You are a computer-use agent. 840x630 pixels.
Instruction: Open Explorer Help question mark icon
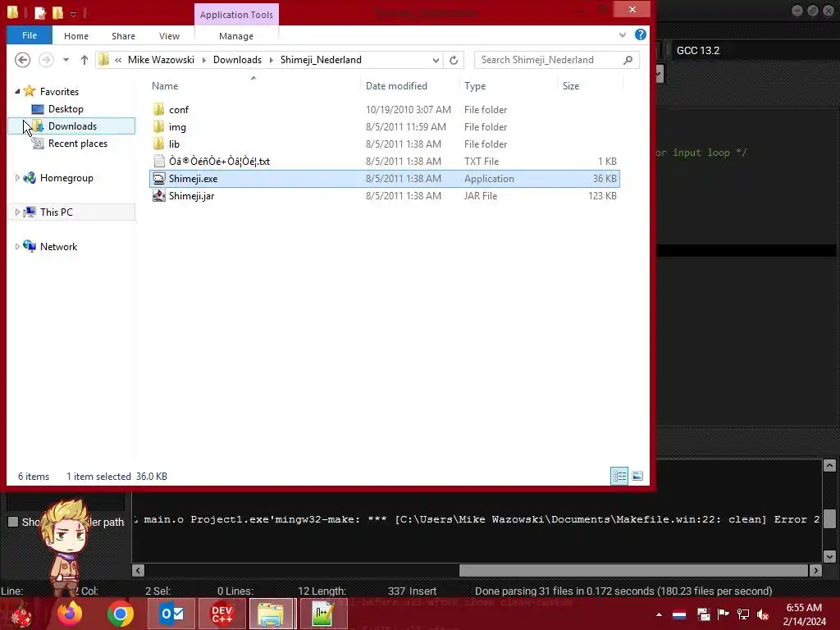click(x=640, y=34)
